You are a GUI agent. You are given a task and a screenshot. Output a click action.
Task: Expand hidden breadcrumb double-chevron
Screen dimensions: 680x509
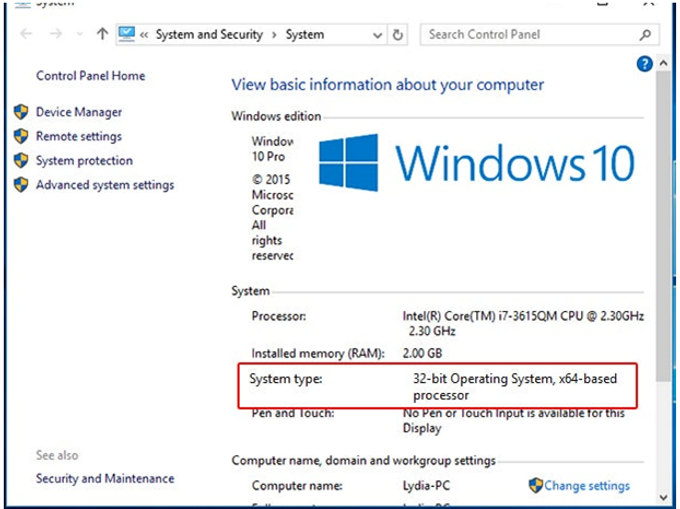[x=144, y=35]
